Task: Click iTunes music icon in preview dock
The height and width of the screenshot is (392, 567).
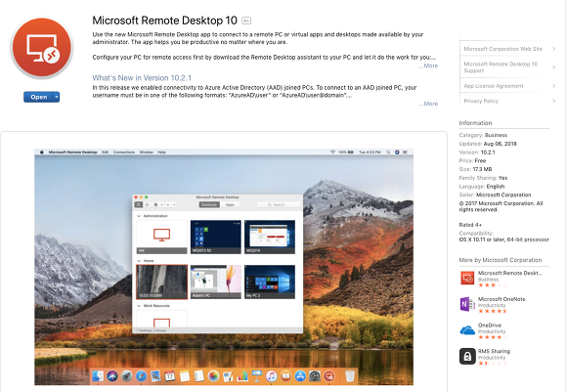Action: click(x=271, y=376)
